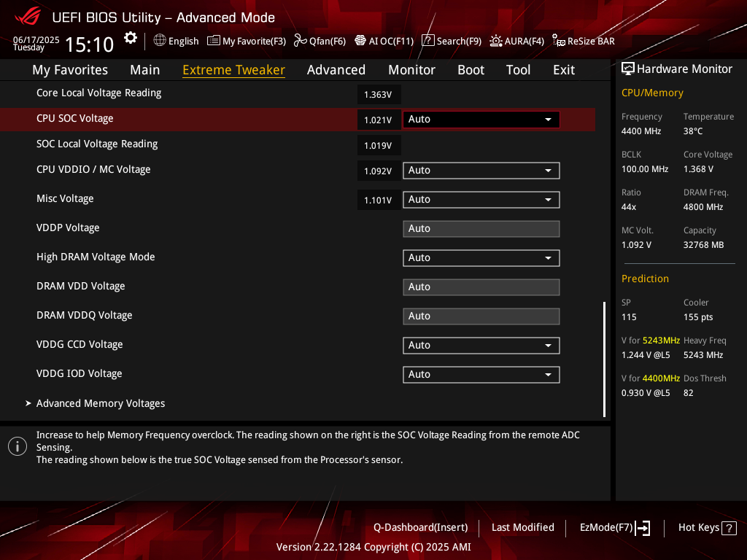The image size is (747, 560).
Task: Click the 1.101V Misc voltage value
Action: 379,200
